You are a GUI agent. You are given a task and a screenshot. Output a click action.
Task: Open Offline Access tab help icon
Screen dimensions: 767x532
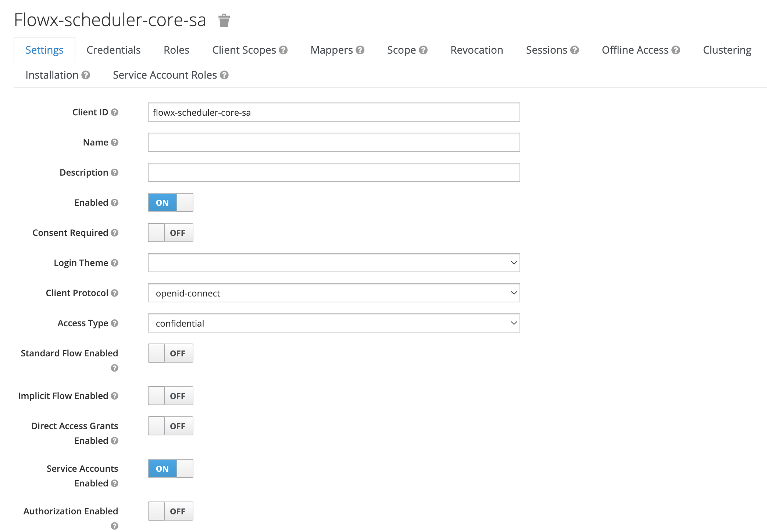coord(676,50)
